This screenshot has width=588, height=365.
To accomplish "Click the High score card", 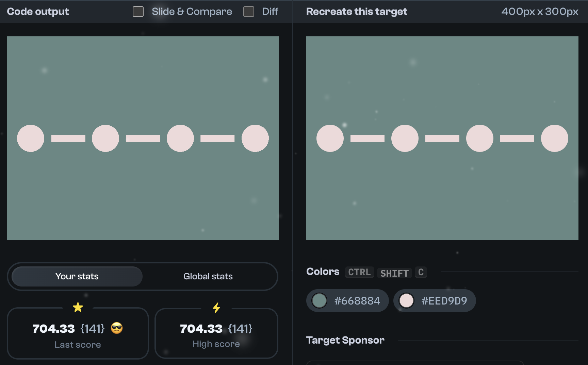I will pos(216,333).
